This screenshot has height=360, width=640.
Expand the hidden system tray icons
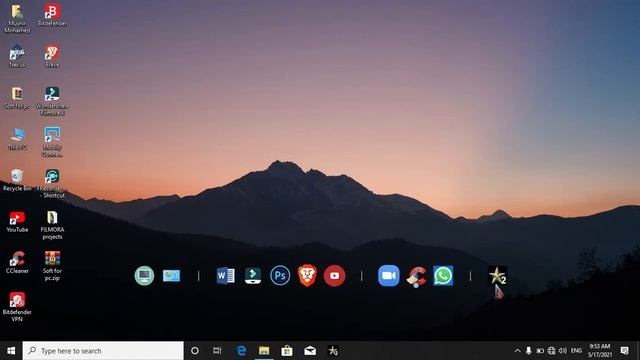coord(517,351)
